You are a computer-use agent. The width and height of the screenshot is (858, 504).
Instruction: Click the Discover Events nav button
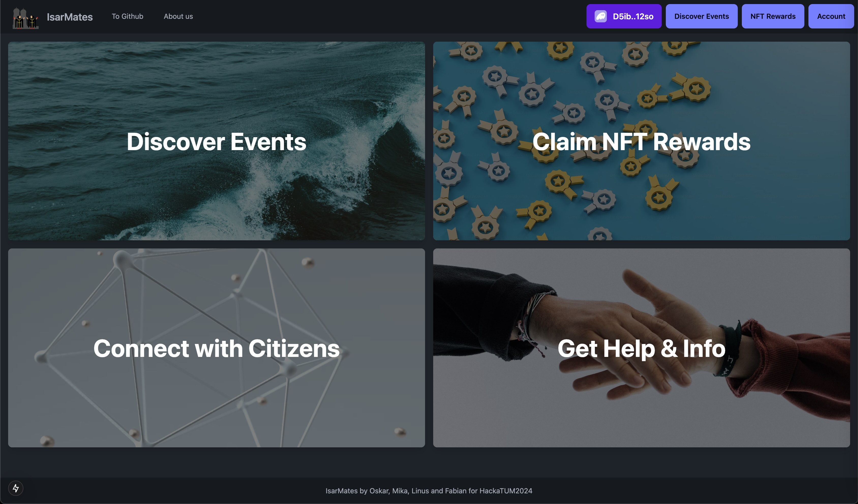[701, 16]
